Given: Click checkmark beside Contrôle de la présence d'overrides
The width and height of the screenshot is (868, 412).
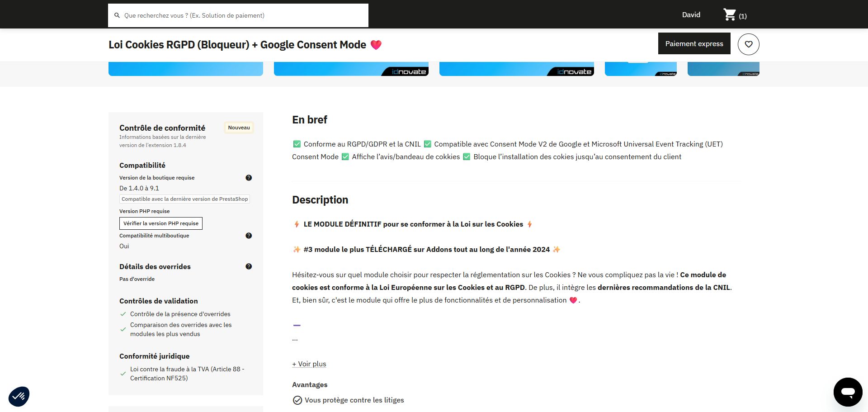Looking at the screenshot, I should 123,314.
